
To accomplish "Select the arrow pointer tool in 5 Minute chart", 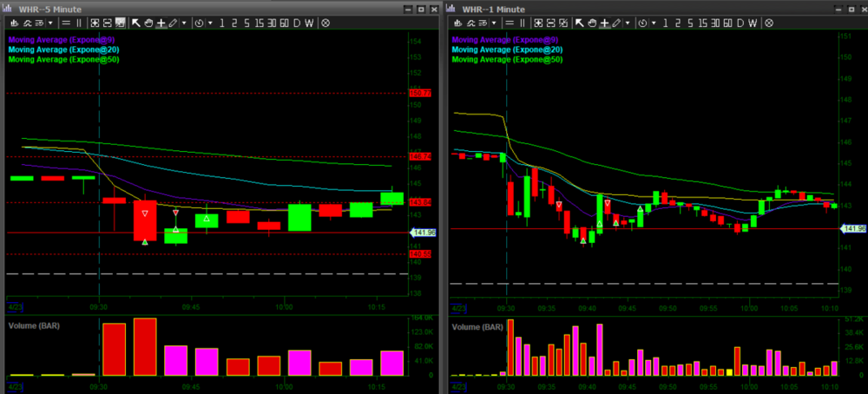I will click(x=135, y=23).
